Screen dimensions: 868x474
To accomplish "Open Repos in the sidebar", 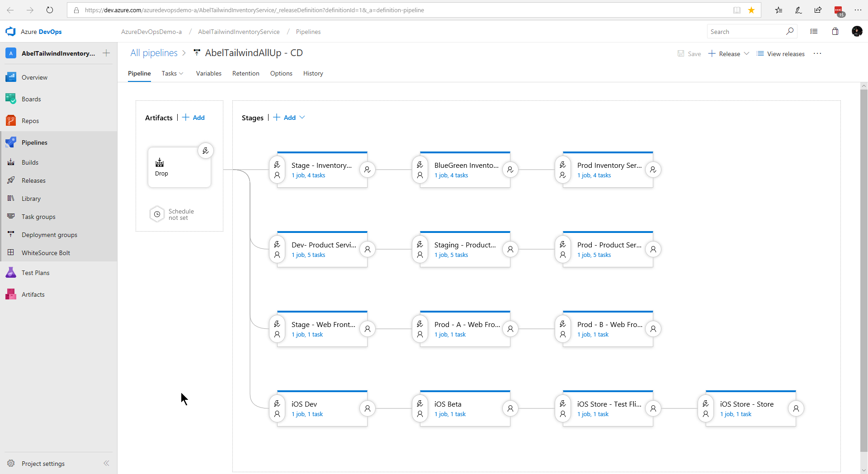I will click(x=30, y=121).
